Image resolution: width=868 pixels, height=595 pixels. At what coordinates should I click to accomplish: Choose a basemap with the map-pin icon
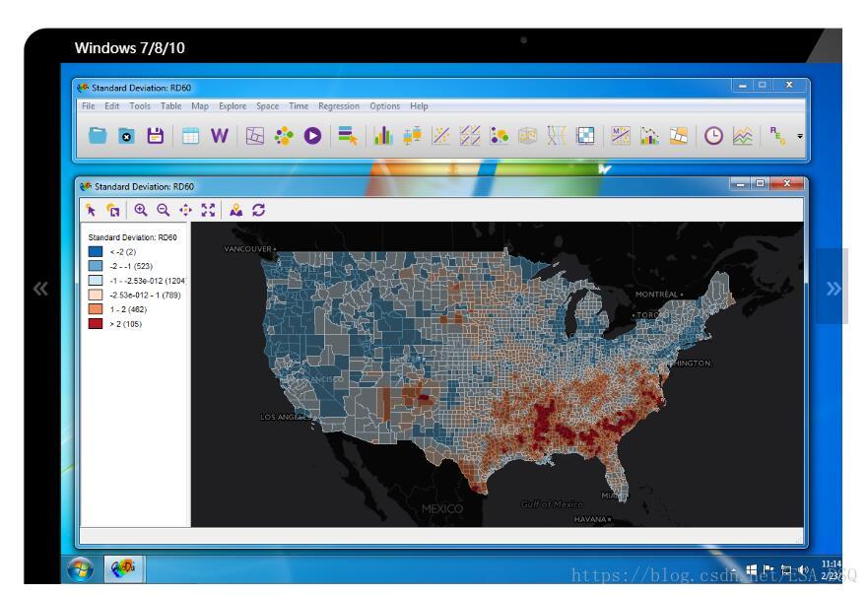click(x=236, y=210)
